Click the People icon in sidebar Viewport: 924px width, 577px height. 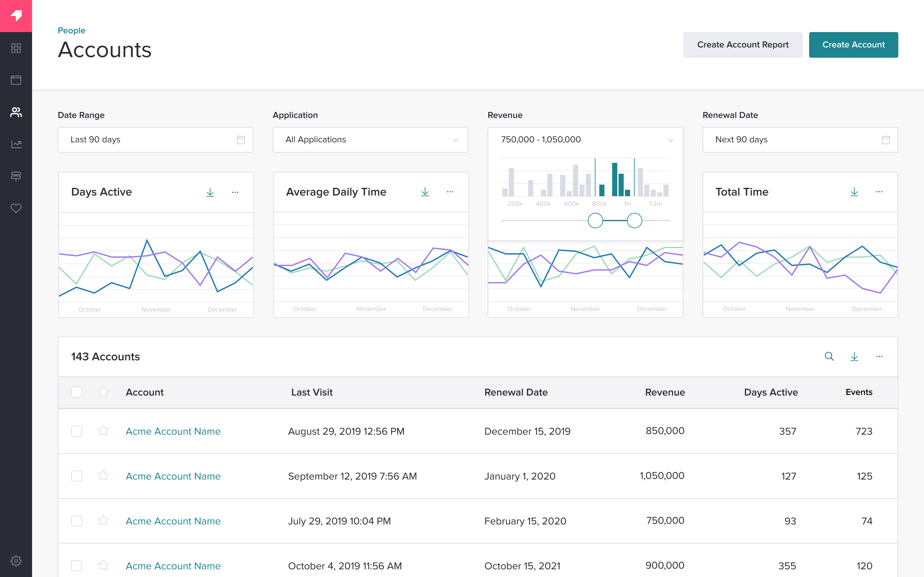[16, 112]
